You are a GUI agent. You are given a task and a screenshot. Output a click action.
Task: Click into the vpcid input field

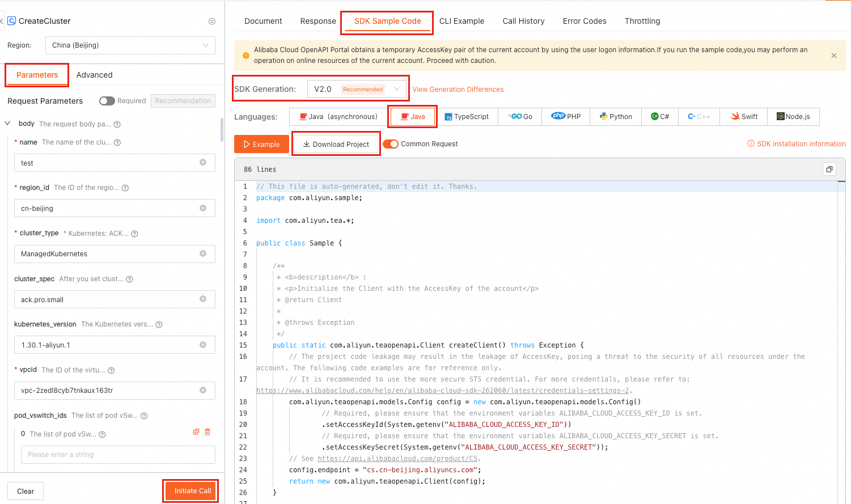[x=115, y=390]
